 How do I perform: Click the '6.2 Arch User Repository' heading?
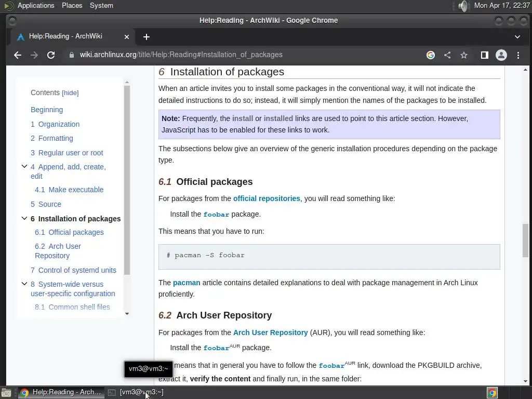[x=215, y=315]
